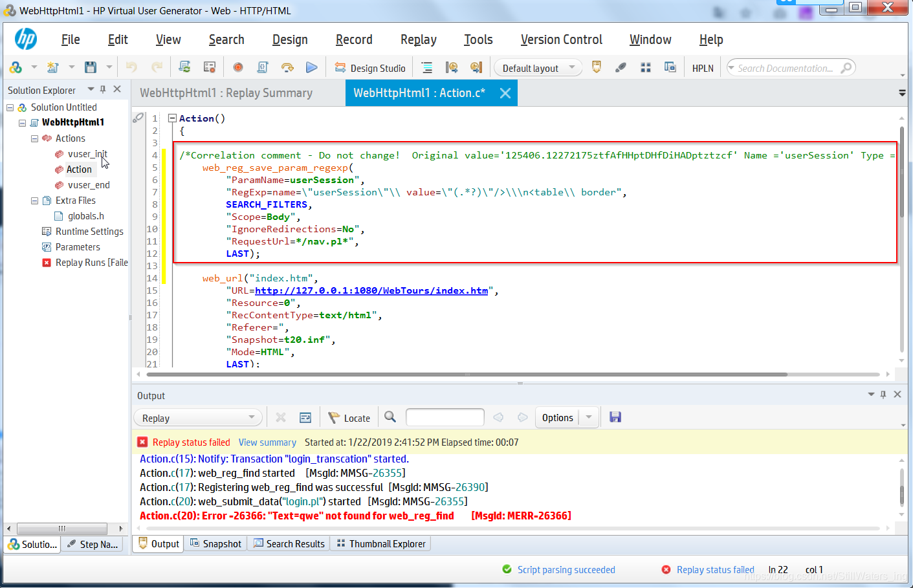Open the Record menu
The image size is (913, 588).
354,39
